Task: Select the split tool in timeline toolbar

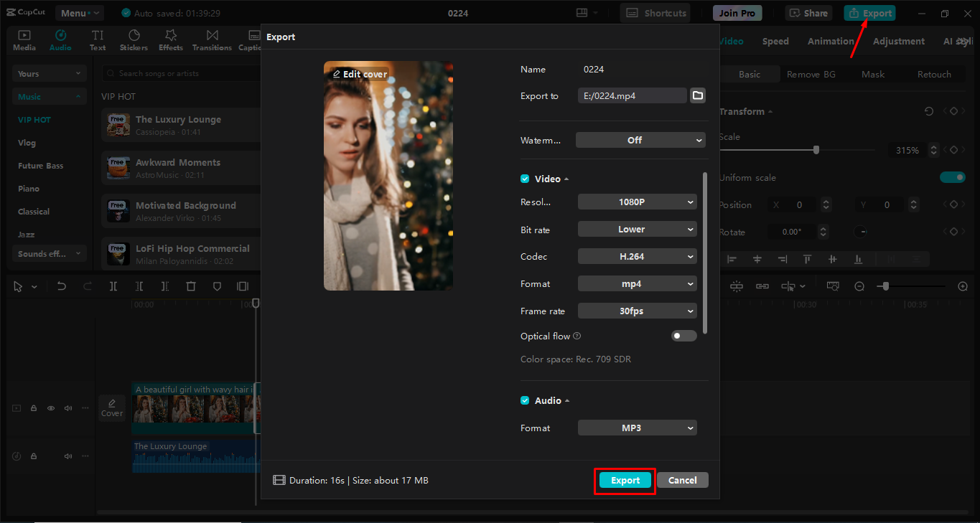Action: 113,286
